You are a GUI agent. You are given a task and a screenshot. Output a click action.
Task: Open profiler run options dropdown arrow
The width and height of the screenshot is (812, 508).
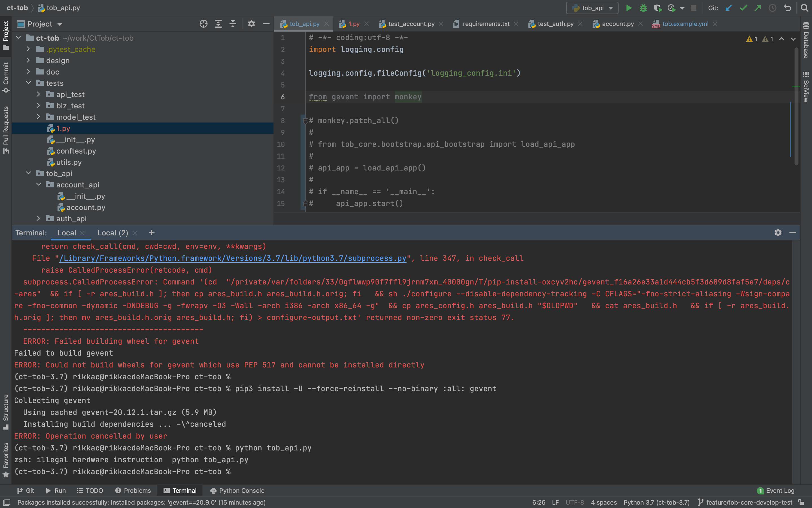click(x=682, y=8)
